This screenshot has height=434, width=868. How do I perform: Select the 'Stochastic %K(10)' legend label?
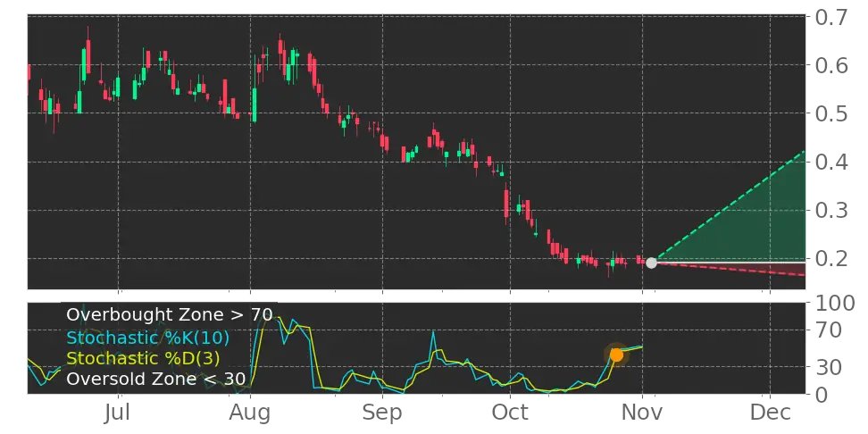click(147, 338)
